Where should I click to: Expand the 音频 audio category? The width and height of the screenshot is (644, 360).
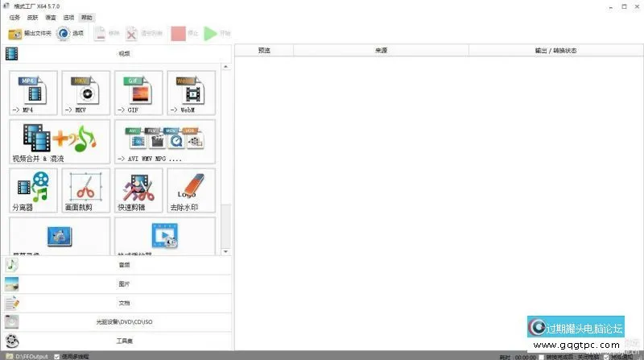pos(123,264)
